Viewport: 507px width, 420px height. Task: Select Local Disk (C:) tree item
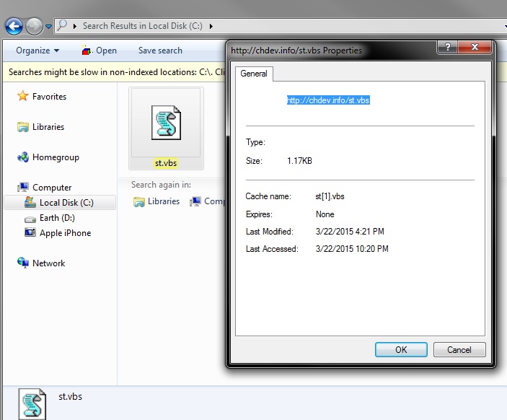pyautogui.click(x=60, y=203)
